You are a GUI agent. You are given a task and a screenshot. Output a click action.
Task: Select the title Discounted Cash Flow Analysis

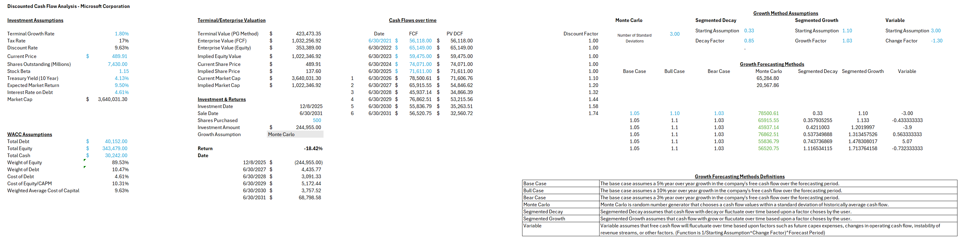[x=69, y=6]
